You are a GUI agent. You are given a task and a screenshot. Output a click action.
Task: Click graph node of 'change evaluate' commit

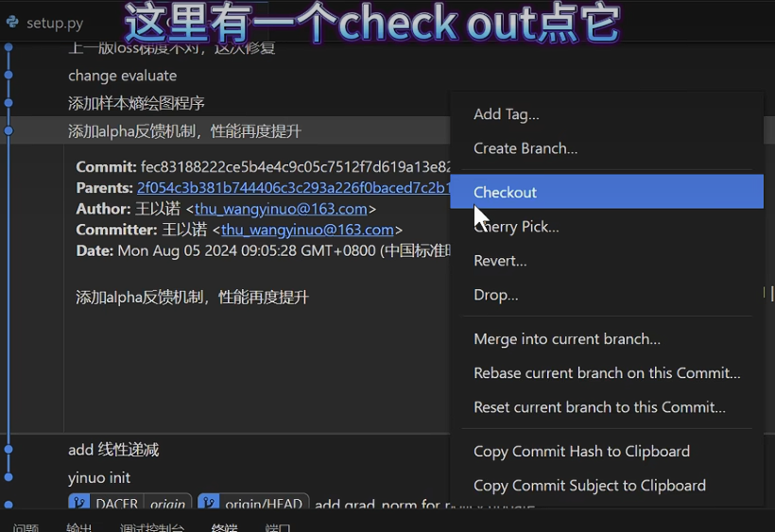click(x=9, y=75)
